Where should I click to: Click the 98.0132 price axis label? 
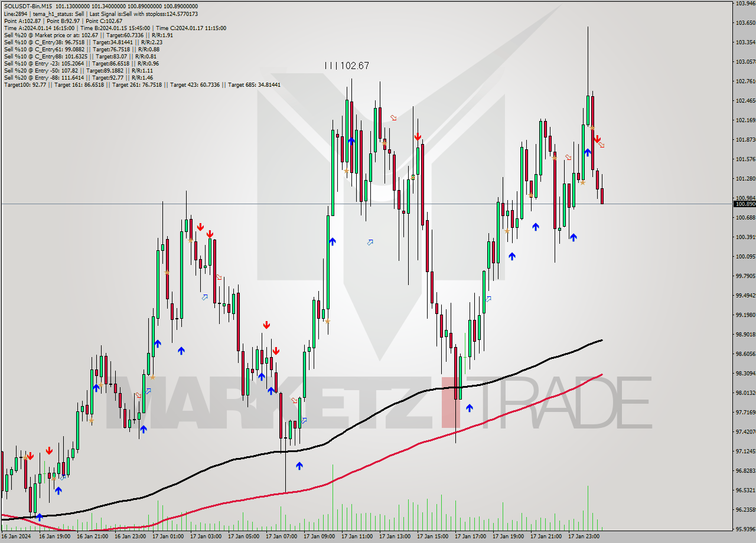coord(745,392)
